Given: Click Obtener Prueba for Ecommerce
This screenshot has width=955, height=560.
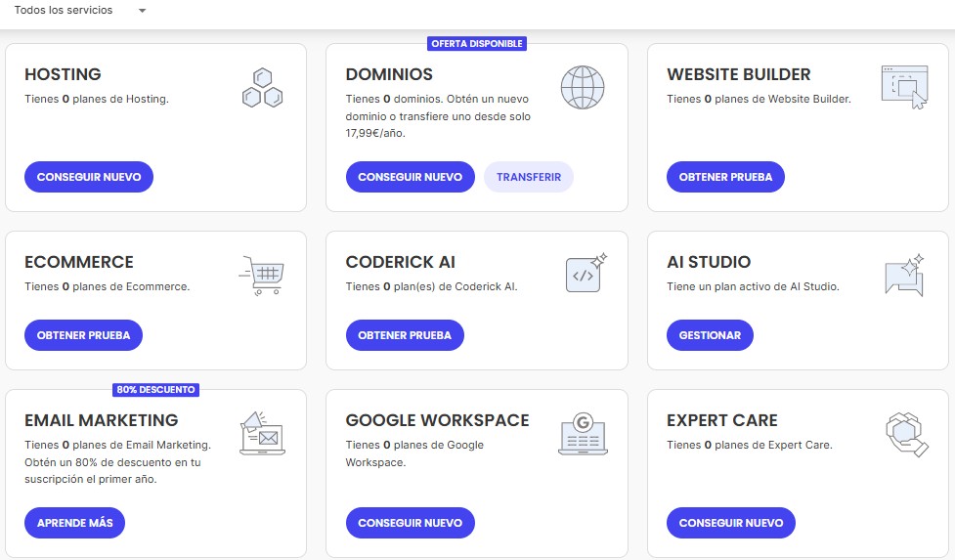Looking at the screenshot, I should tap(83, 335).
